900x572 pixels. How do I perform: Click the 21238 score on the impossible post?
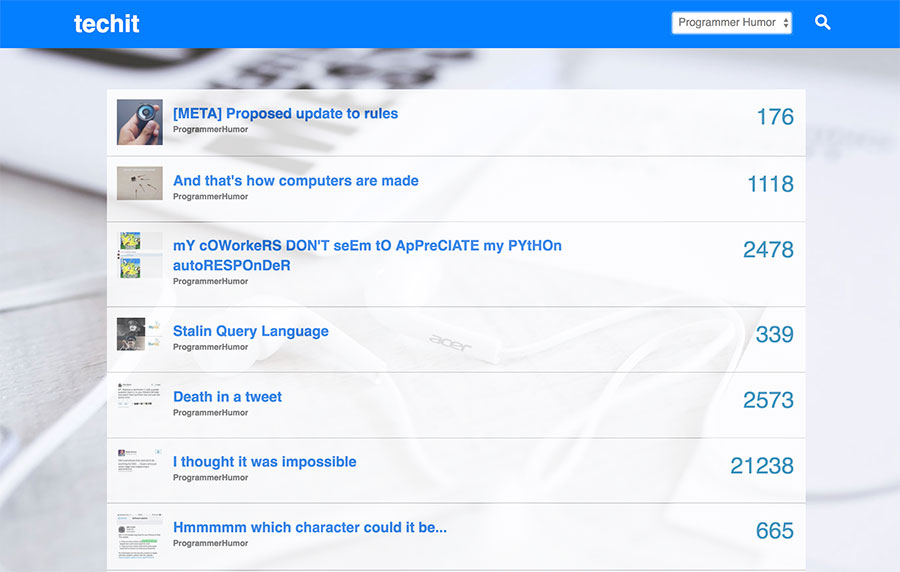(761, 466)
